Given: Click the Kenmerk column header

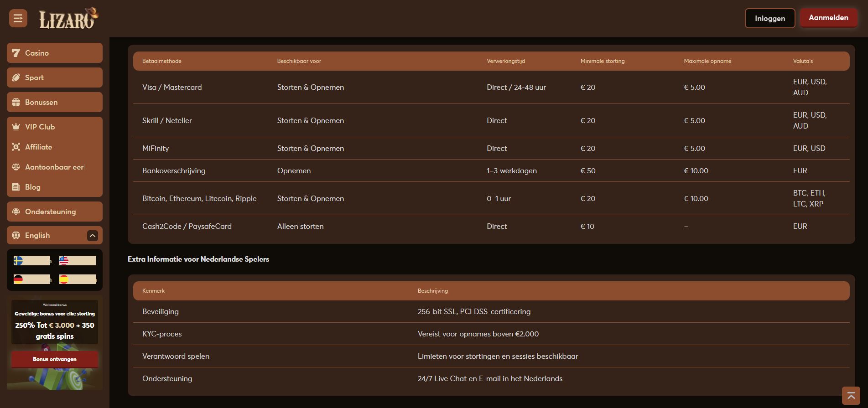Looking at the screenshot, I should tap(153, 291).
